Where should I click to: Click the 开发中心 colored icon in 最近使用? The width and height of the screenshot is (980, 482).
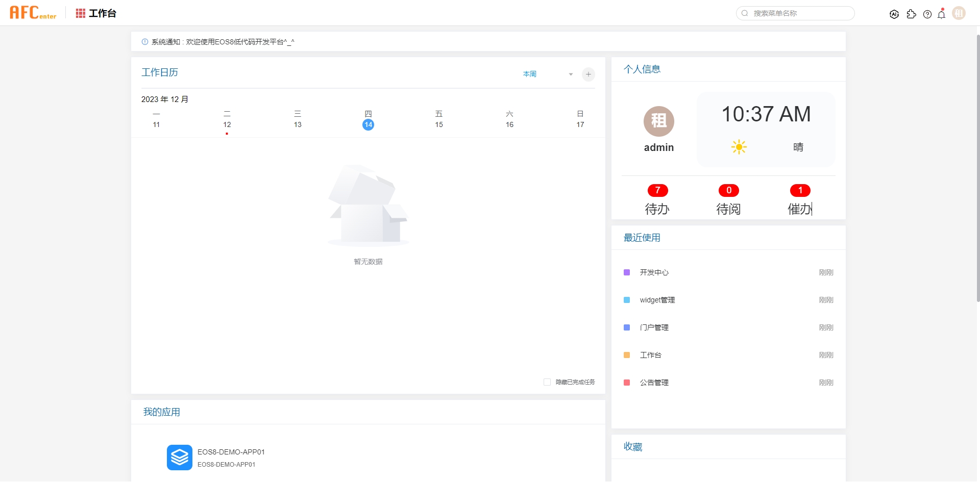[x=627, y=272]
